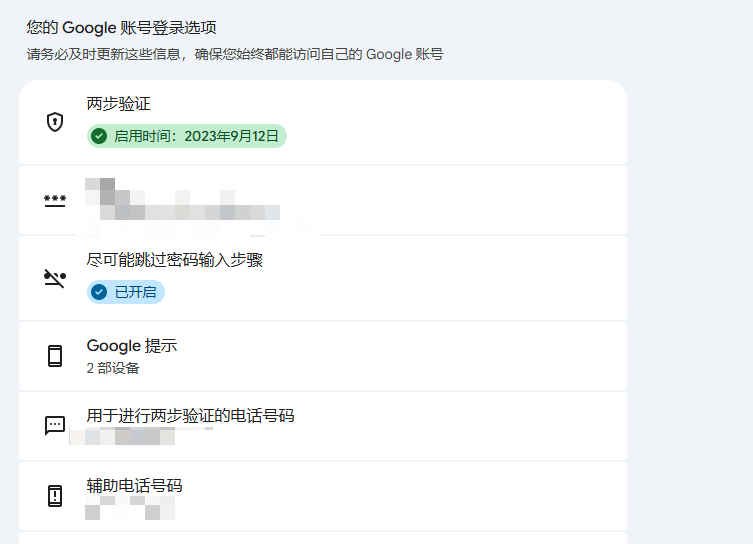This screenshot has width=753, height=544.
Task: Click the two-step verification shield icon
Action: coord(55,122)
